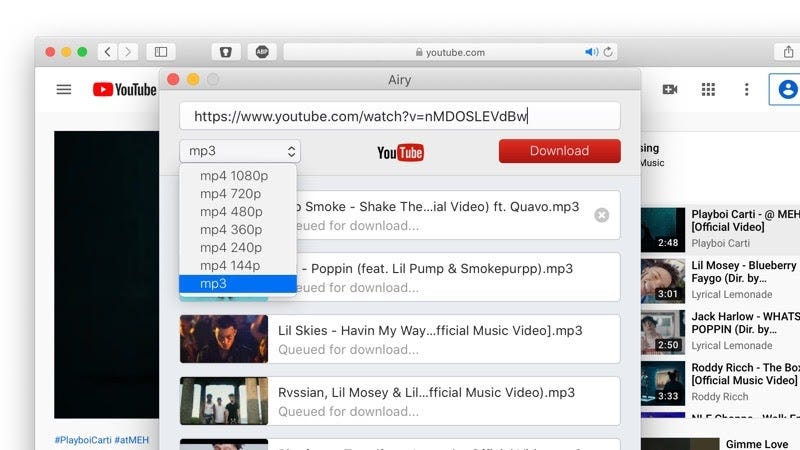This screenshot has width=800, height=450.
Task: Open Roddy Ricch The Box thumbnail
Action: [663, 383]
